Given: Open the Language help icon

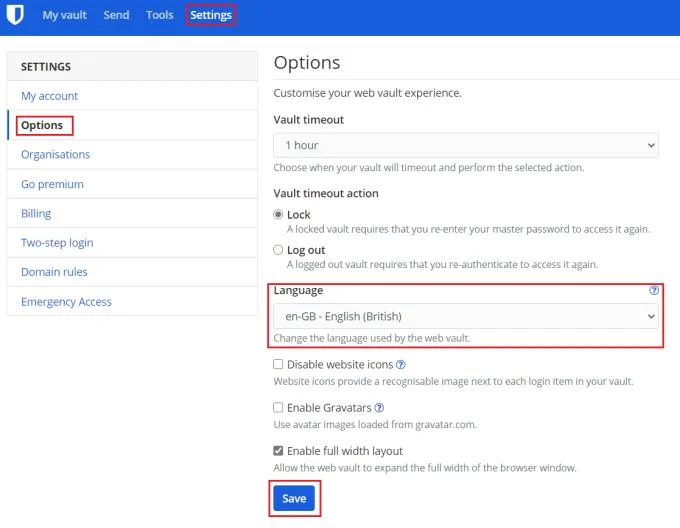Looking at the screenshot, I should pyautogui.click(x=654, y=290).
